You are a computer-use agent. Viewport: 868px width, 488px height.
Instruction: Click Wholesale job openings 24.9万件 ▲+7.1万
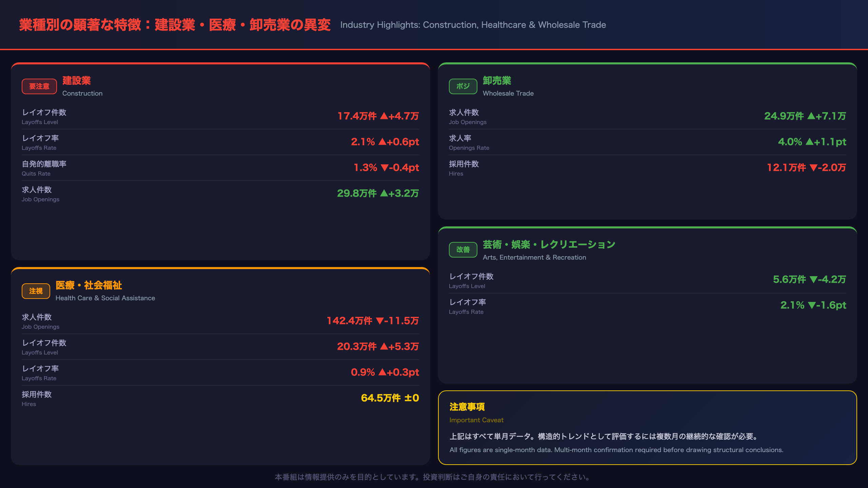point(805,116)
